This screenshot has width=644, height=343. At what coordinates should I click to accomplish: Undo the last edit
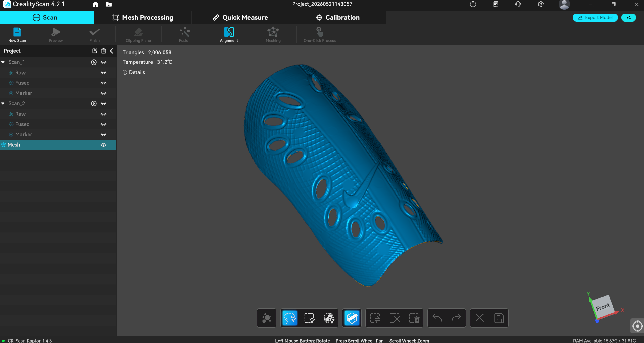pos(437,318)
